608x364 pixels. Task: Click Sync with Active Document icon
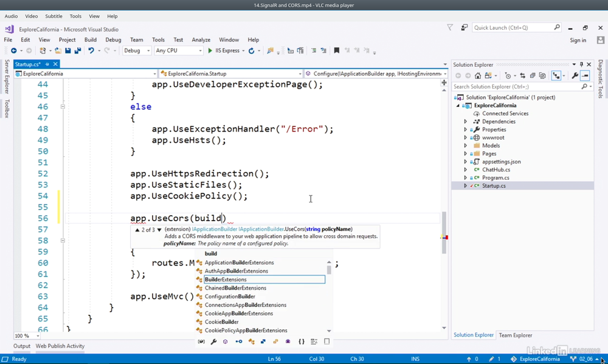click(522, 75)
